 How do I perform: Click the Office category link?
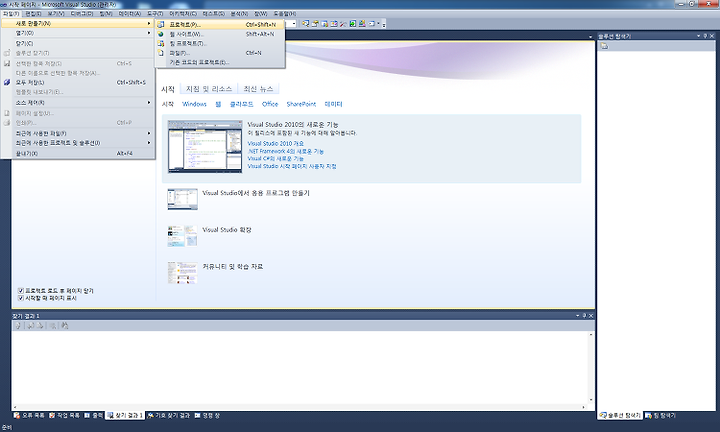tap(270, 104)
